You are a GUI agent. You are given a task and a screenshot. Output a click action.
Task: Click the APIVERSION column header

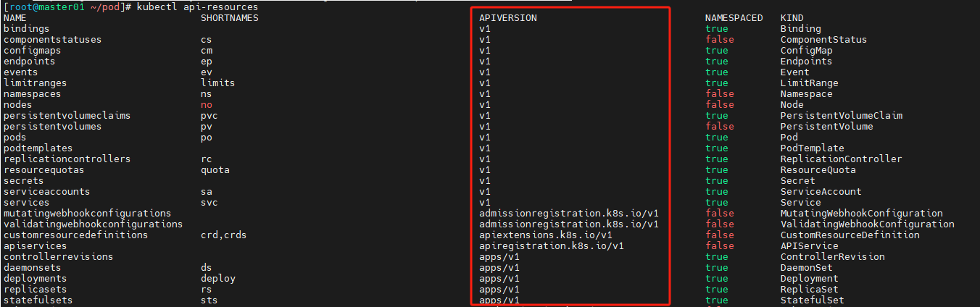tap(508, 17)
